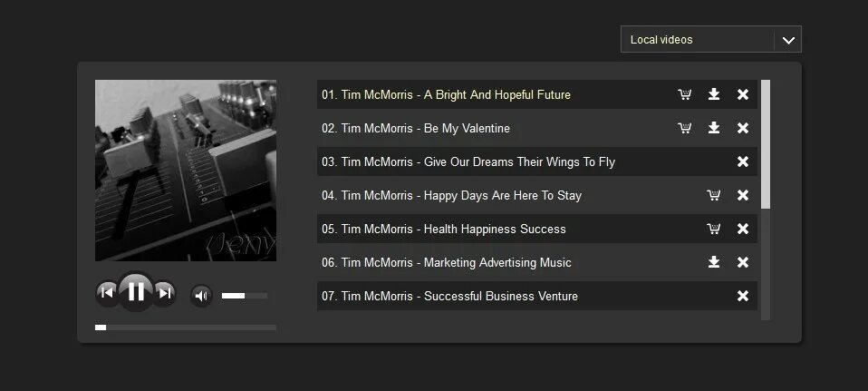The height and width of the screenshot is (391, 868).
Task: Remove A Bright And Hopeful Future from playlist
Action: (x=743, y=94)
